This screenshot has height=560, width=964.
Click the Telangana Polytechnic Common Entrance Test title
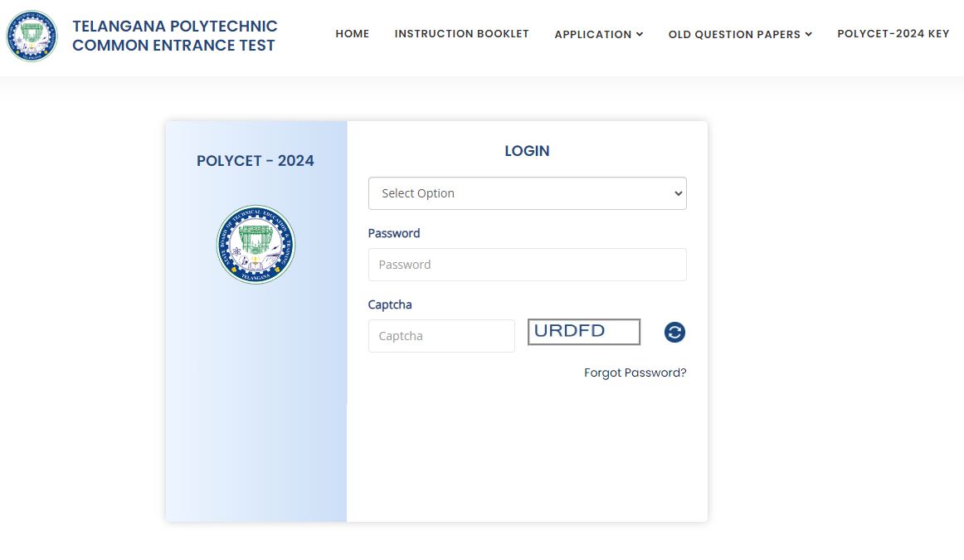[x=174, y=36]
